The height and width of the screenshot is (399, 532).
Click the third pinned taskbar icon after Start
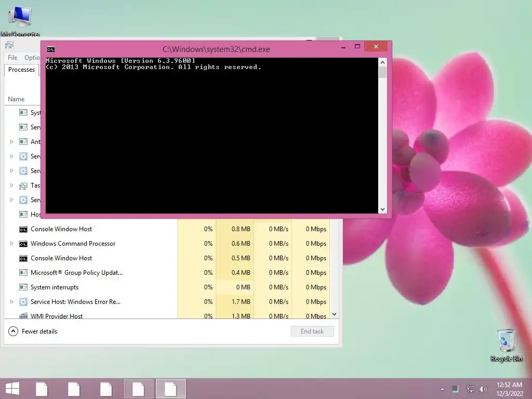point(106,389)
